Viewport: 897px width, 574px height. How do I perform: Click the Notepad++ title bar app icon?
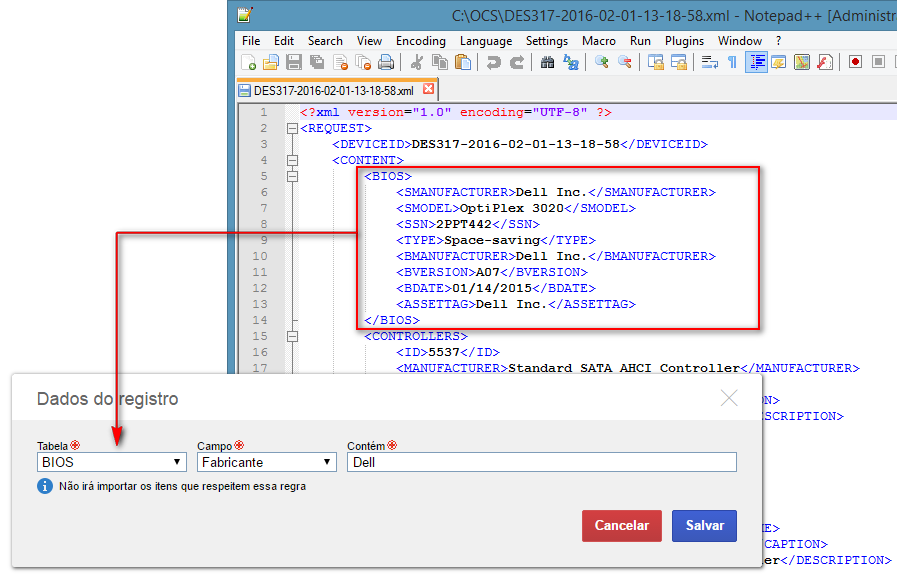click(245, 15)
